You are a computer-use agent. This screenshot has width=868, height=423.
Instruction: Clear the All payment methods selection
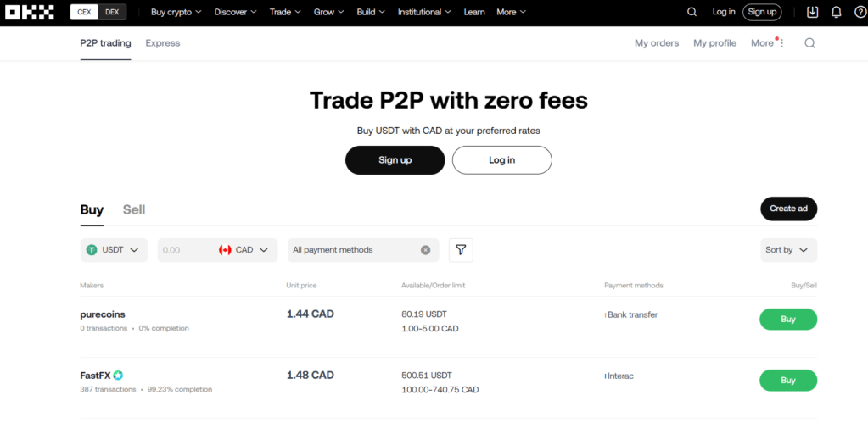(425, 250)
